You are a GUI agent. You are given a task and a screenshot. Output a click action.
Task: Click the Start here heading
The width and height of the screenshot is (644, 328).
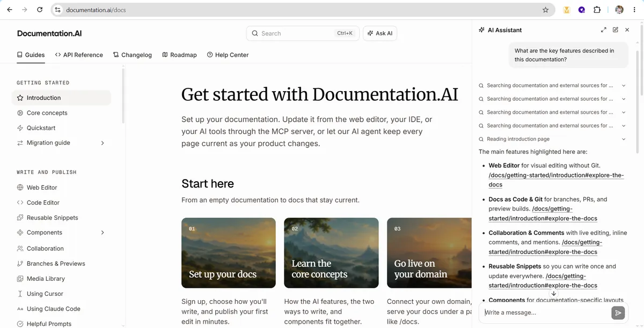[208, 184]
